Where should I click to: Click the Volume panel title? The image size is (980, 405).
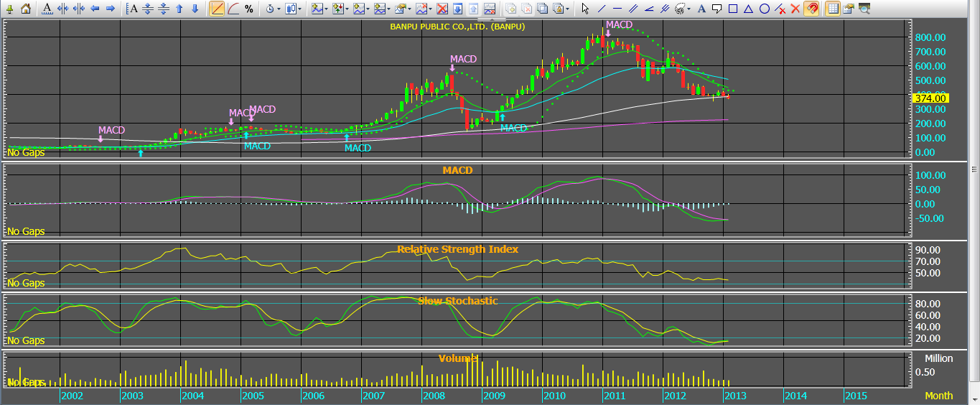click(x=458, y=358)
